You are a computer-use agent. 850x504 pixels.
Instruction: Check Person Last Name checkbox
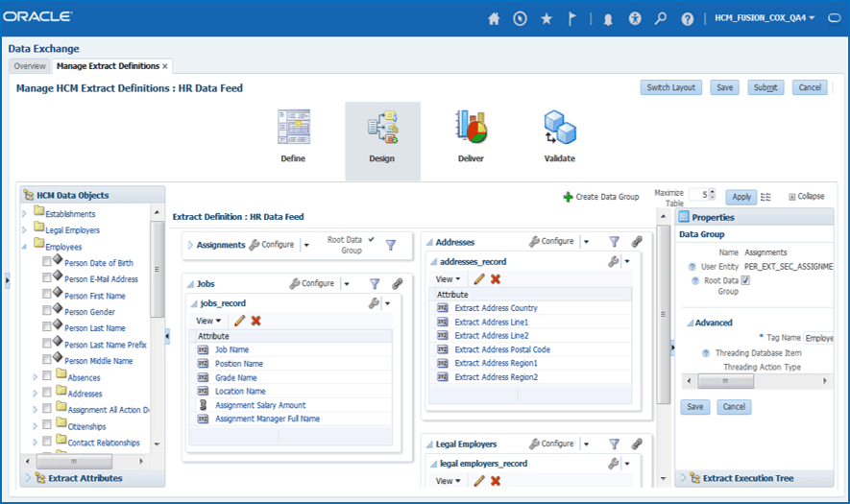point(47,326)
